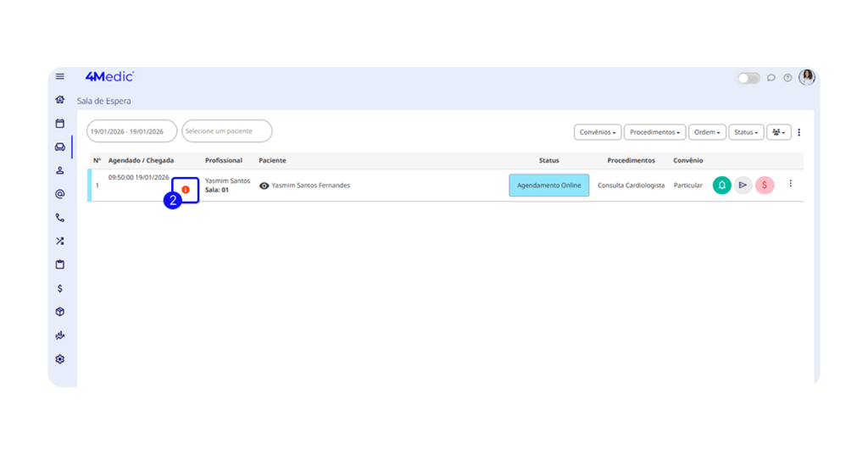Open the settings gear in sidebar
The width and height of the screenshot is (868, 455).
coord(59,359)
